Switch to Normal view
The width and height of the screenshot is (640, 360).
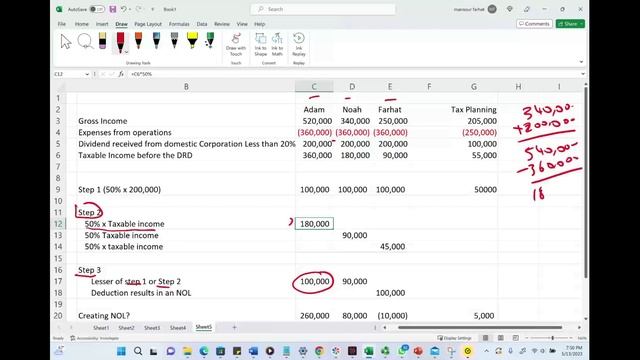coord(485,338)
